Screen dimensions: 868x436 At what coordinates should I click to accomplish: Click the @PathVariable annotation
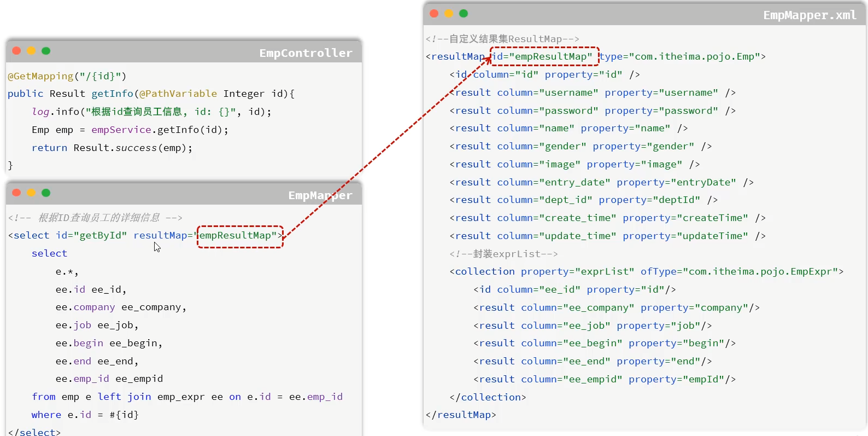click(178, 94)
